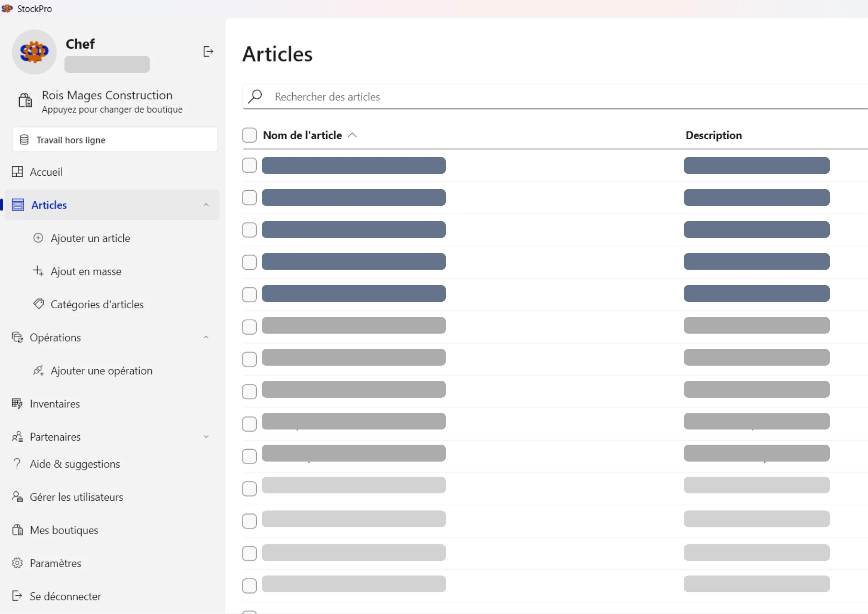The width and height of the screenshot is (868, 614).
Task: Open Ajouter une opération entry
Action: 101,371
